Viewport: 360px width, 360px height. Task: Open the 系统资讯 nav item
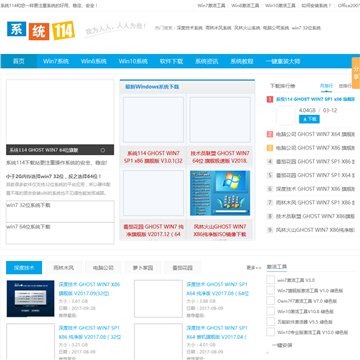pyautogui.click(x=207, y=61)
